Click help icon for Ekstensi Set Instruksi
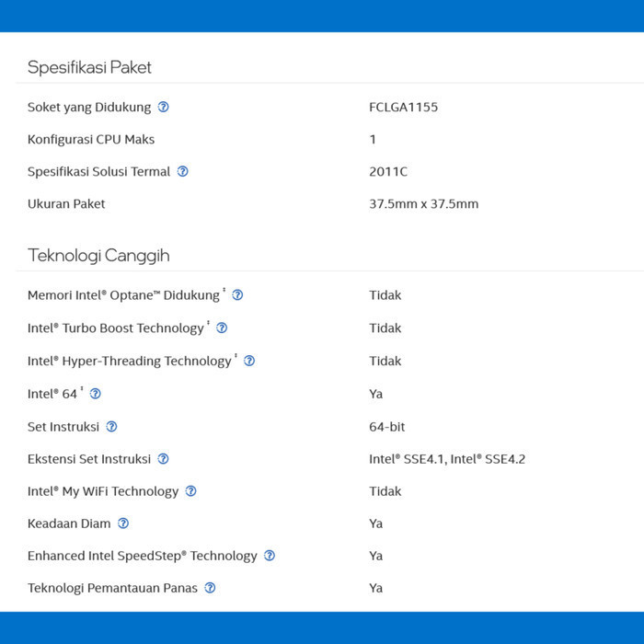Image resolution: width=644 pixels, height=644 pixels. click(164, 459)
